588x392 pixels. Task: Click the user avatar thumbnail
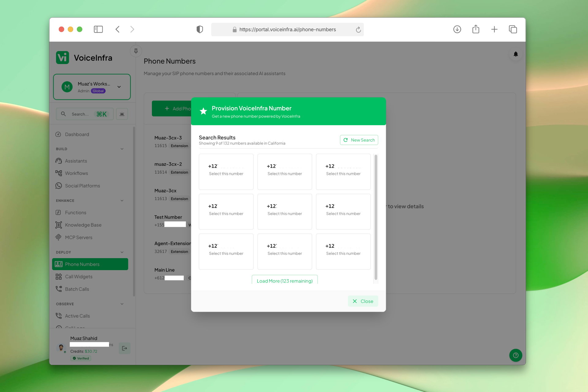(61, 348)
